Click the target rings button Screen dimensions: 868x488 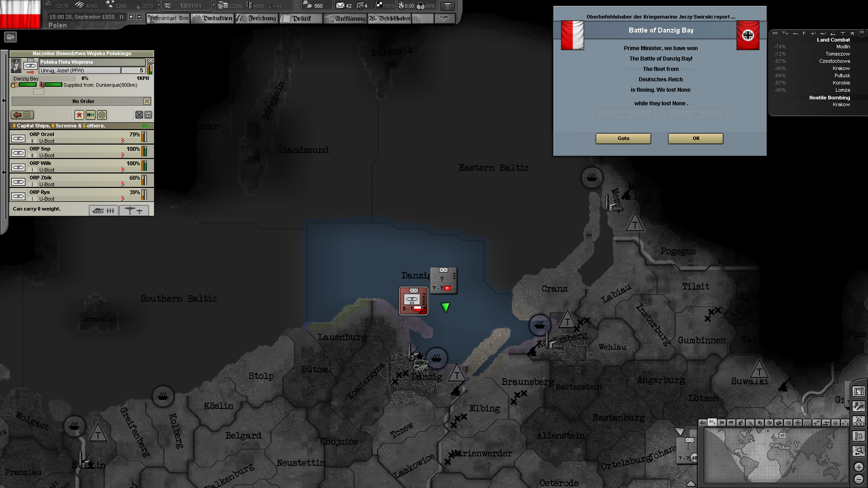[x=102, y=115]
